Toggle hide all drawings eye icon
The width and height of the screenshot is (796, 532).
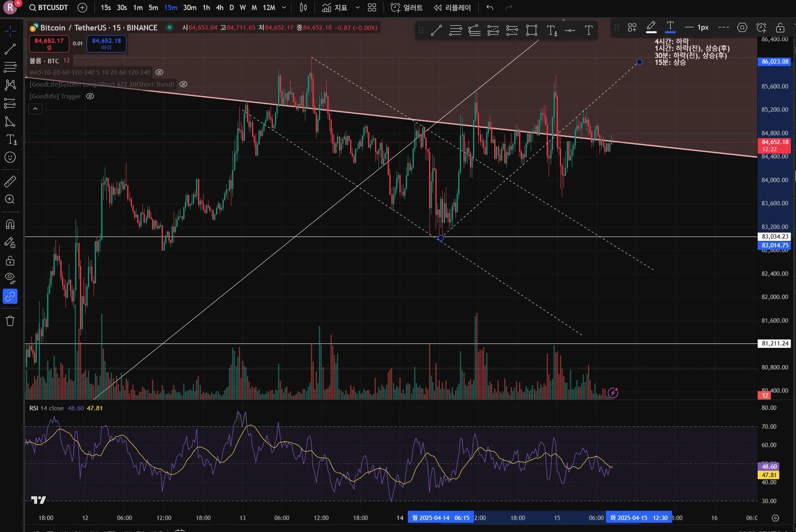point(10,278)
